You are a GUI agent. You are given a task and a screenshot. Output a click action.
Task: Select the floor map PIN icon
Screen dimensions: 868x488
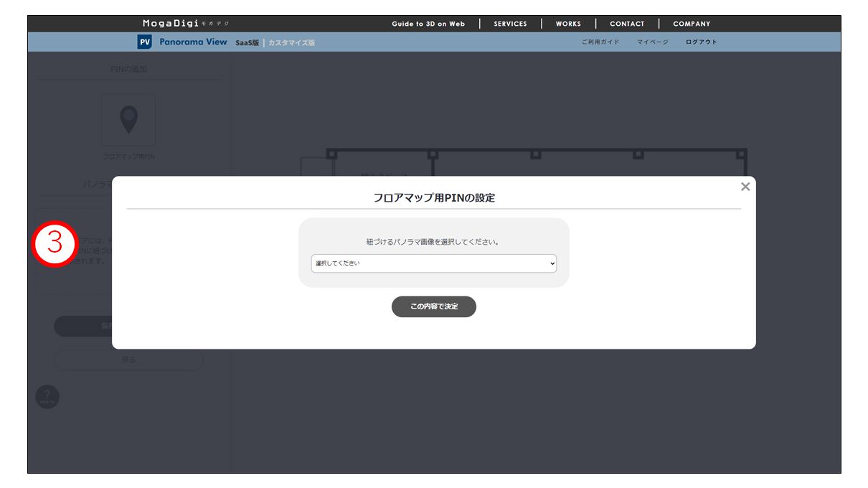coord(128,120)
